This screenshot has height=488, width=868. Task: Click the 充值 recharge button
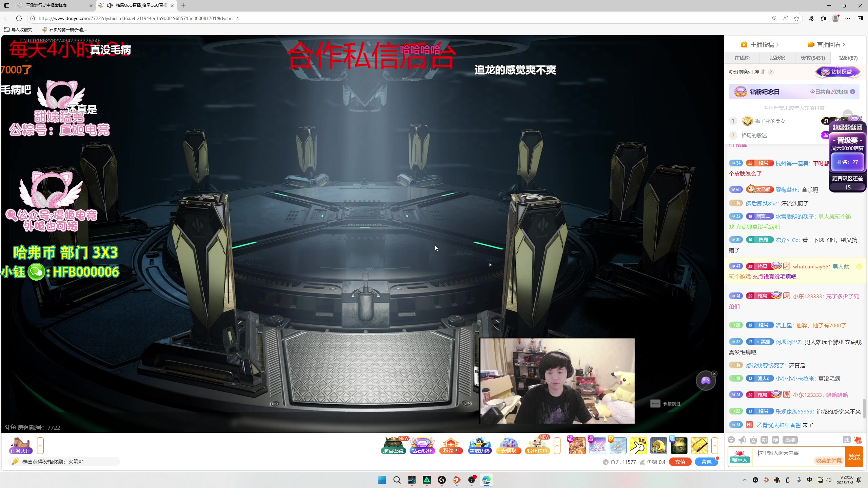tap(680, 462)
